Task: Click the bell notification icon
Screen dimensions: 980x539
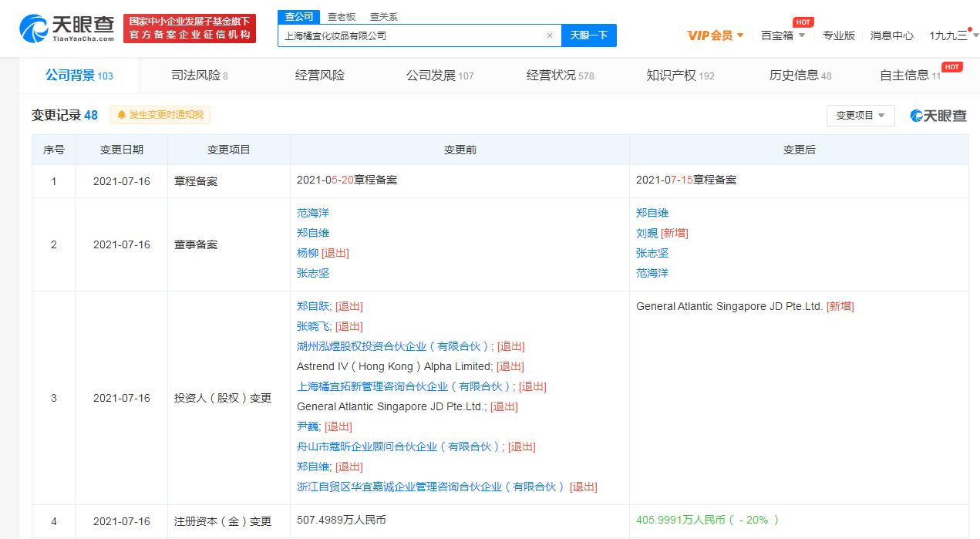Action: pyautogui.click(x=122, y=115)
